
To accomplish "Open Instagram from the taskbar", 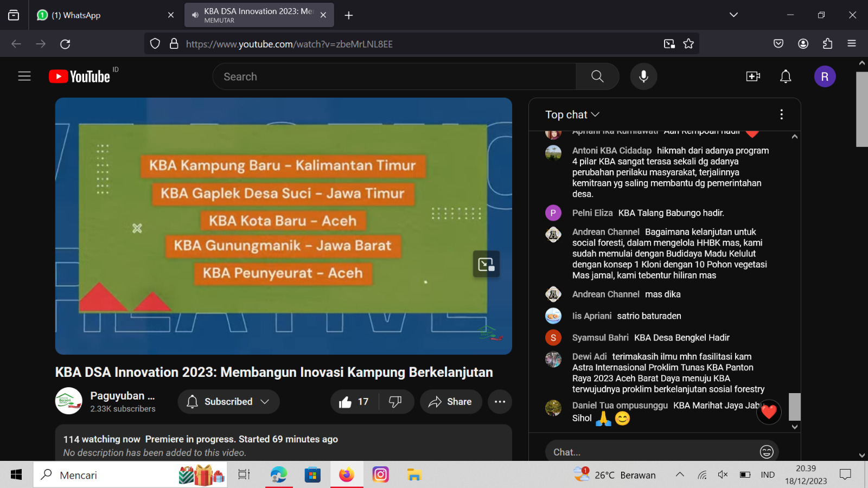I will [381, 475].
